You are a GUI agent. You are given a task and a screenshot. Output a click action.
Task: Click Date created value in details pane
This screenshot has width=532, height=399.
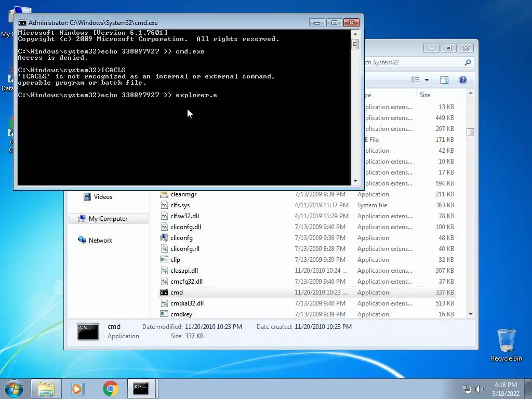[x=323, y=326]
